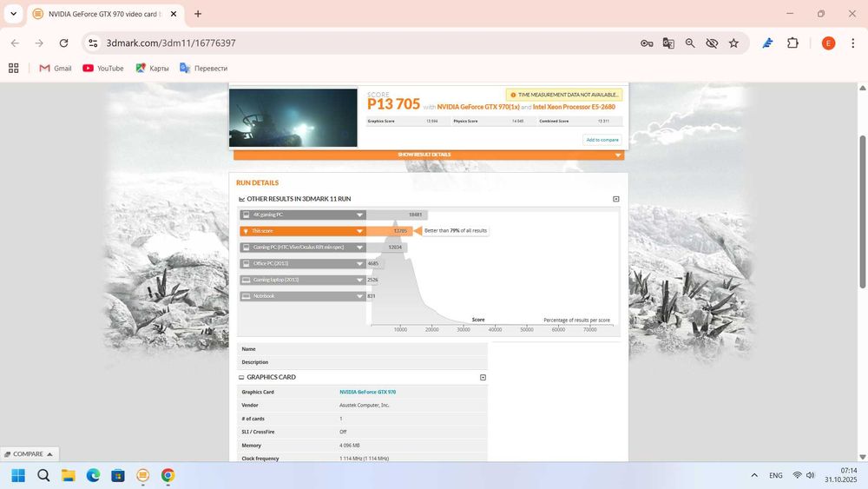Viewport: 868px width, 489px height.
Task: Click the scrollbar down arrow
Action: tap(863, 457)
